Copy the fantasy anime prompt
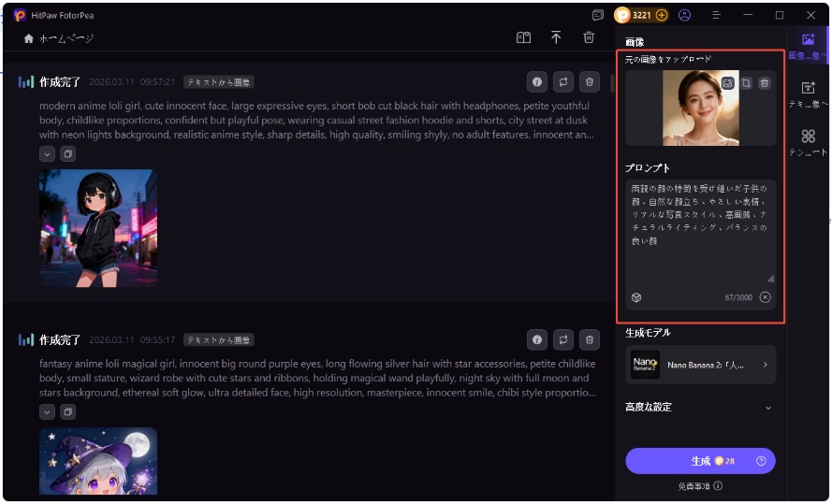Image resolution: width=832 pixels, height=504 pixels. (x=67, y=411)
